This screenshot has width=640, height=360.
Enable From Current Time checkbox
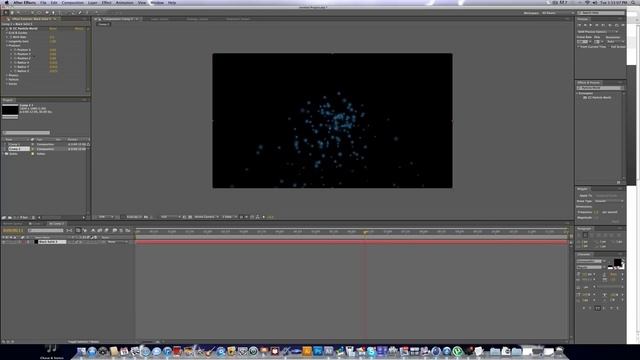pos(578,47)
